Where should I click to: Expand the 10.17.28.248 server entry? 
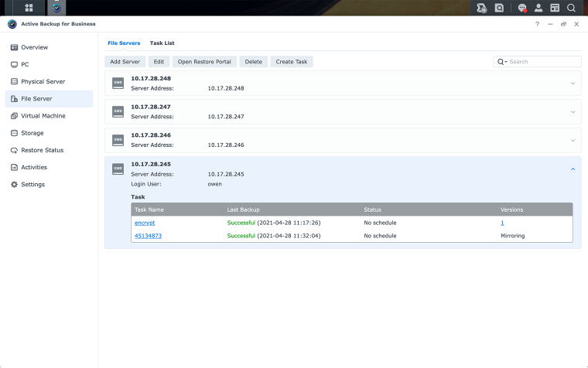tap(573, 83)
